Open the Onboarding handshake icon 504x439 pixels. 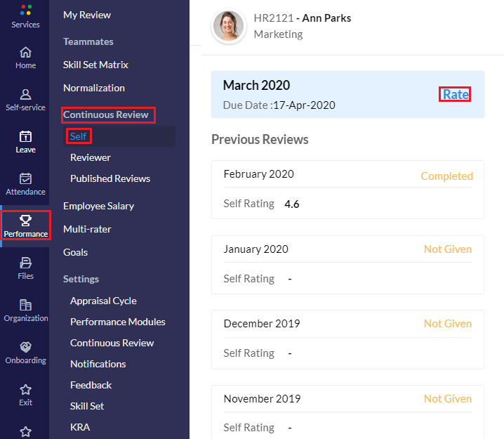coord(25,348)
